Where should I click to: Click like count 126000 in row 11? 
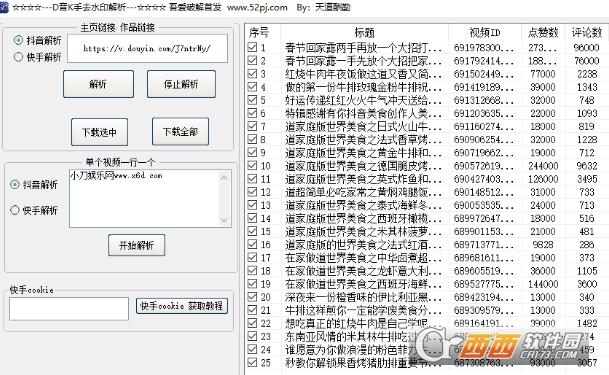[x=543, y=179]
